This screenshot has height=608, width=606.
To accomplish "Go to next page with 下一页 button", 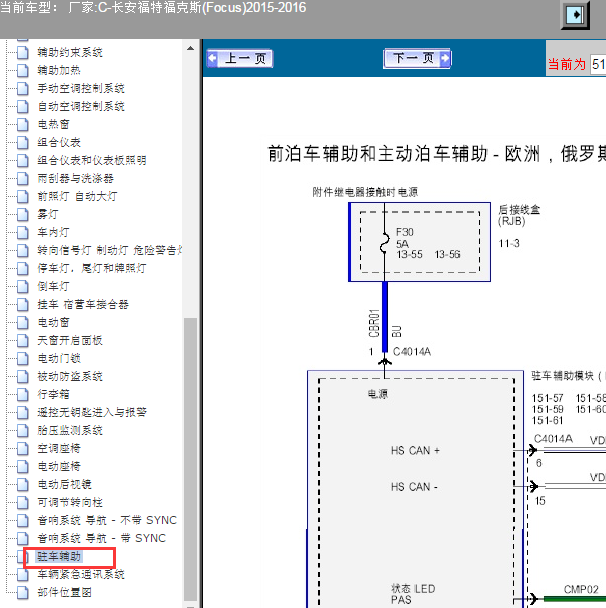I will (x=417, y=59).
